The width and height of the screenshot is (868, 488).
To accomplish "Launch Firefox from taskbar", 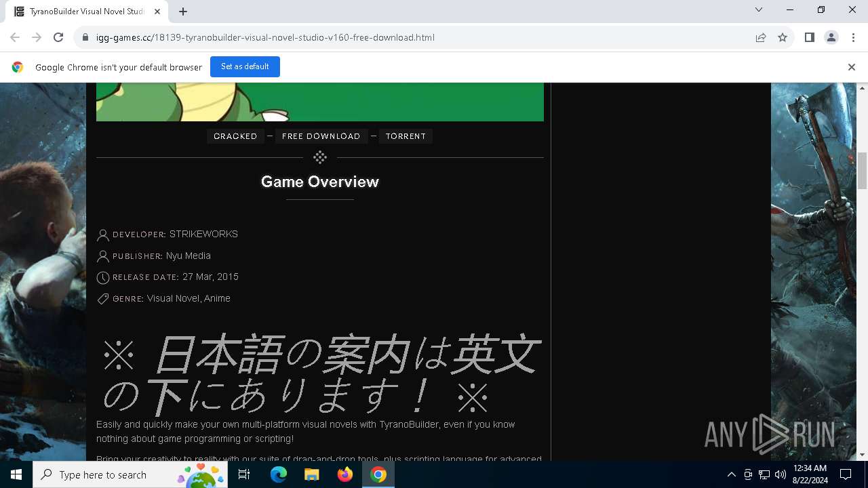I will tap(345, 474).
